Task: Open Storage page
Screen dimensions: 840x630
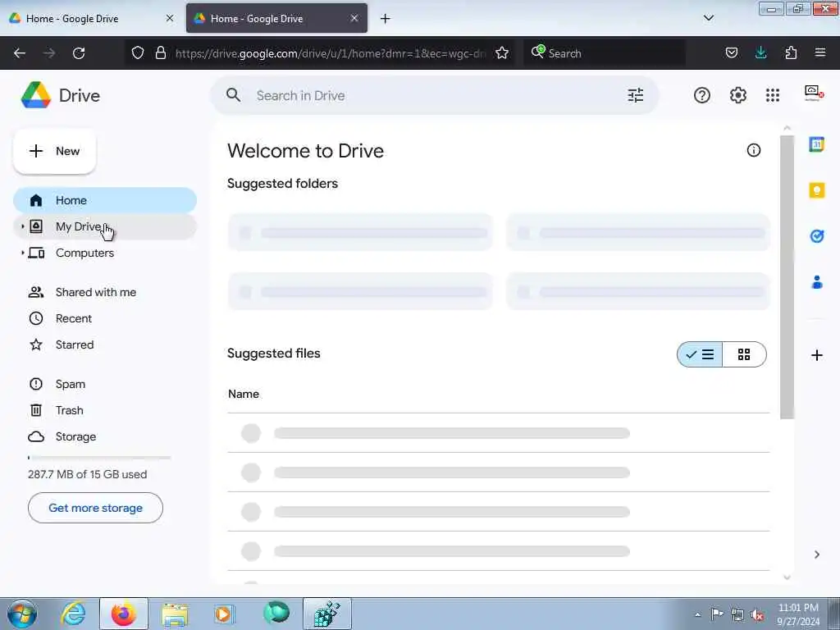Action: point(105,436)
